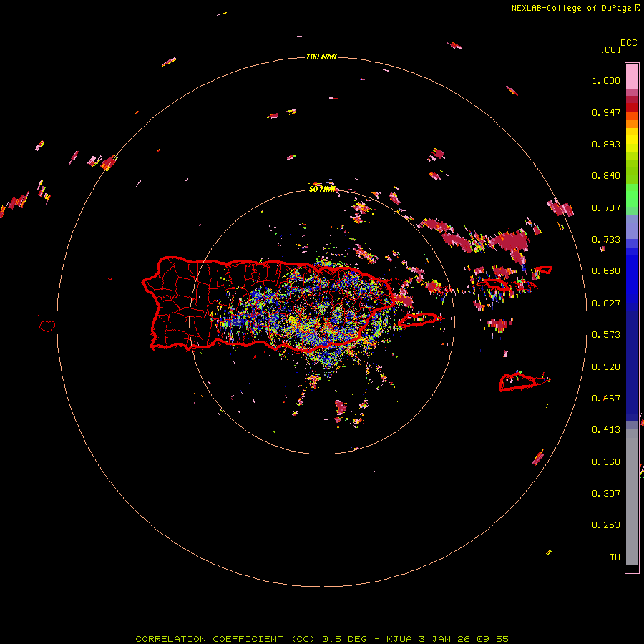Click the TH threshold label on the scale
644x644 pixels.
pyautogui.click(x=615, y=557)
